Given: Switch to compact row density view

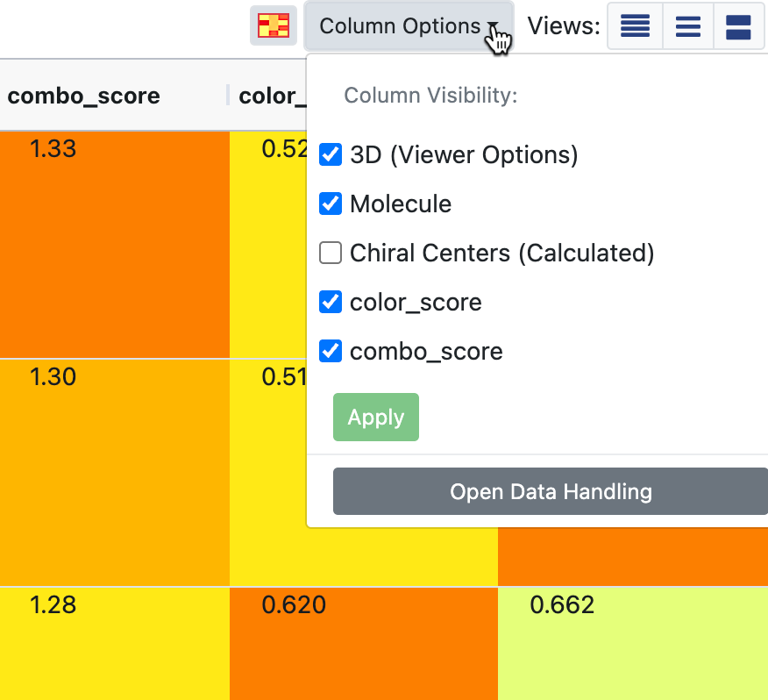Looking at the screenshot, I should pos(635,26).
